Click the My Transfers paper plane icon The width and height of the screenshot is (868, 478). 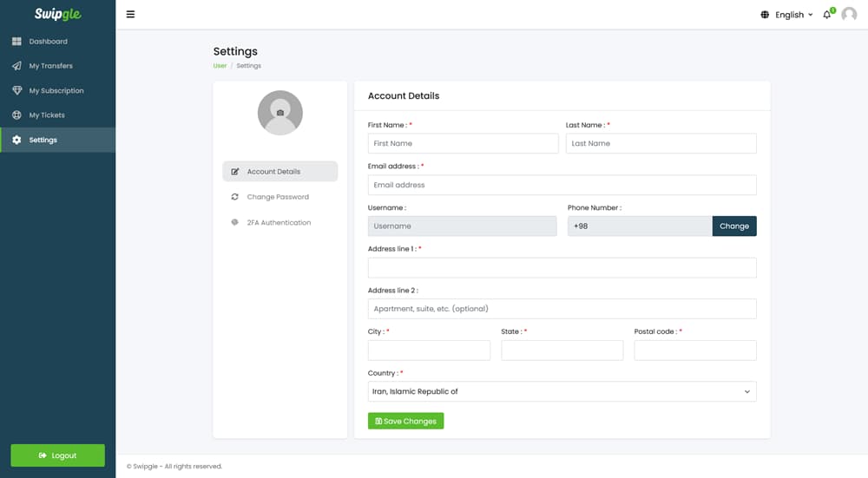point(16,66)
